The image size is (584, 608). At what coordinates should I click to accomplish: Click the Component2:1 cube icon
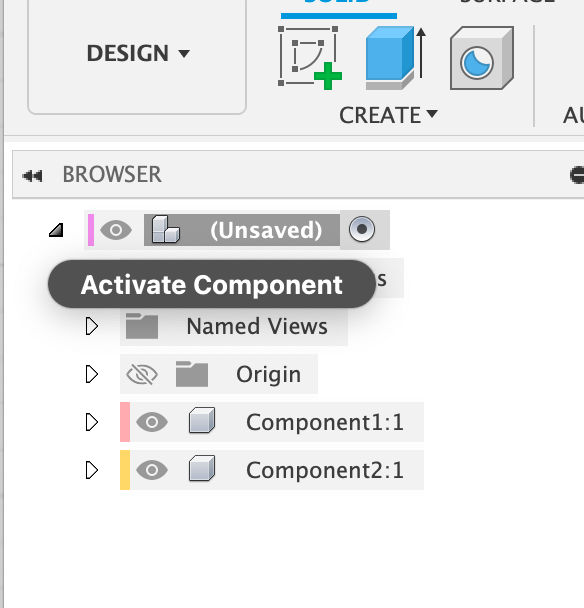[x=202, y=468]
